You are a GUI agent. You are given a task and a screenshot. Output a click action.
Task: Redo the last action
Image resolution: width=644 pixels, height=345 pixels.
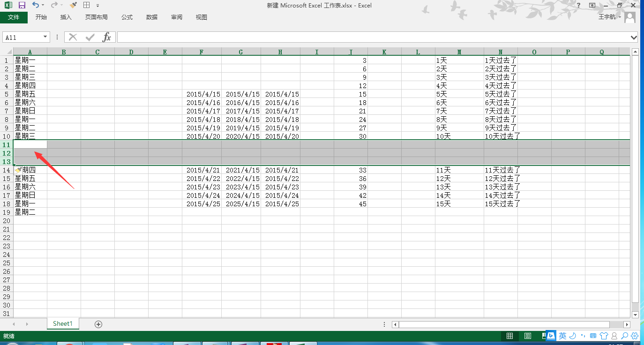(55, 5)
